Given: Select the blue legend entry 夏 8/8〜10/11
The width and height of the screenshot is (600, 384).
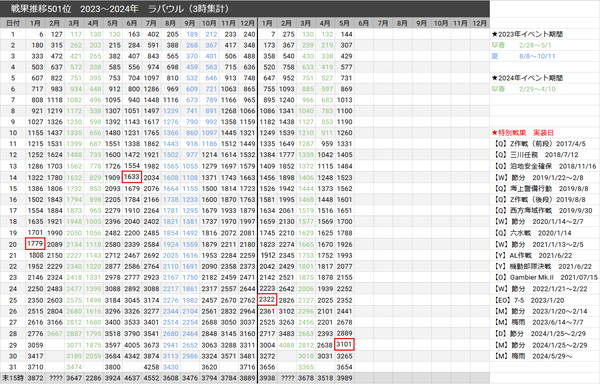Looking at the screenshot, I should [523, 56].
